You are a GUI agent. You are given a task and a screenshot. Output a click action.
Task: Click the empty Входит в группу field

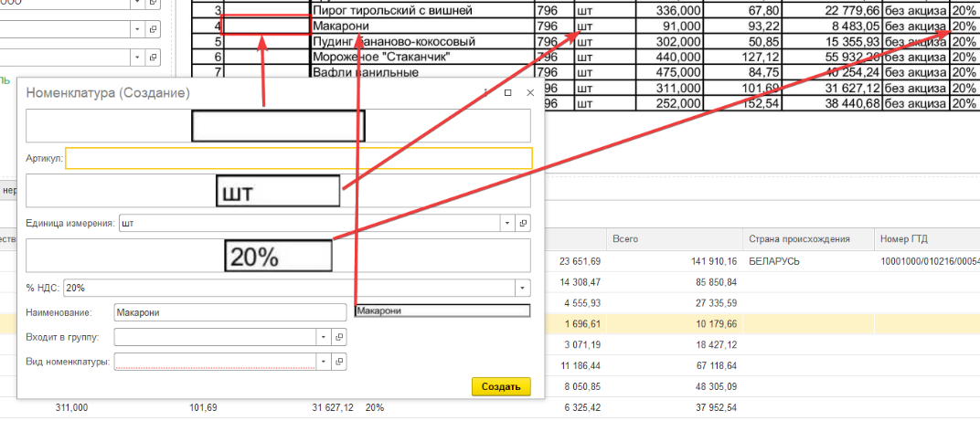[217, 337]
